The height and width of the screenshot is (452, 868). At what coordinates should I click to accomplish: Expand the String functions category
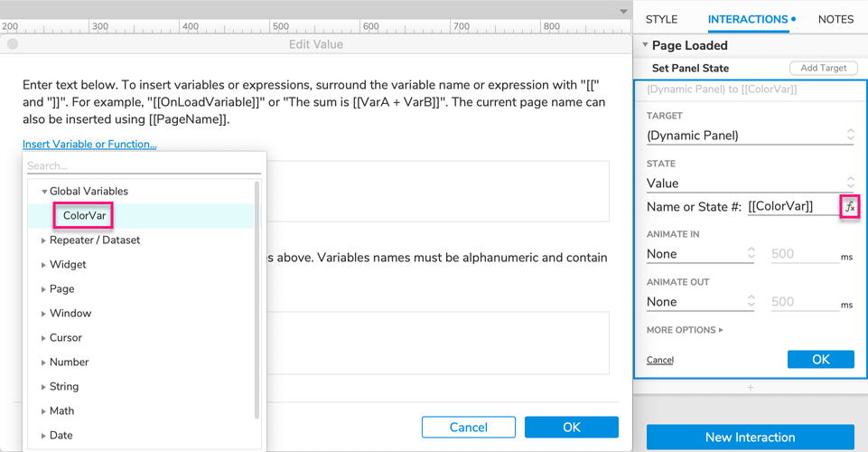[x=43, y=387]
